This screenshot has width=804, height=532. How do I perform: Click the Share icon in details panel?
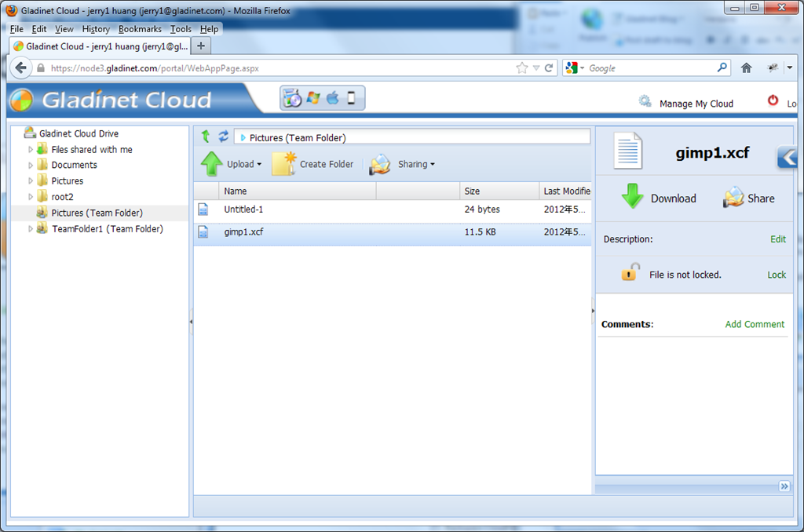[733, 197]
